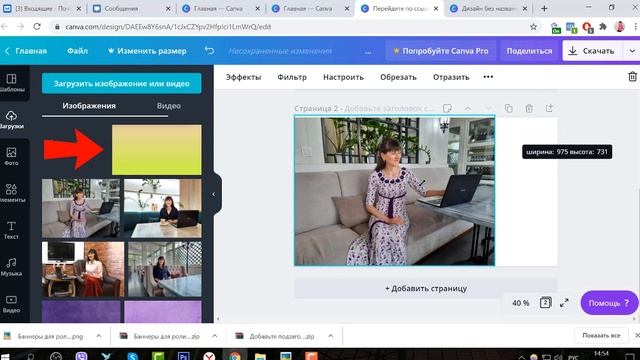Open Эффекты in image toolbar

point(243,77)
